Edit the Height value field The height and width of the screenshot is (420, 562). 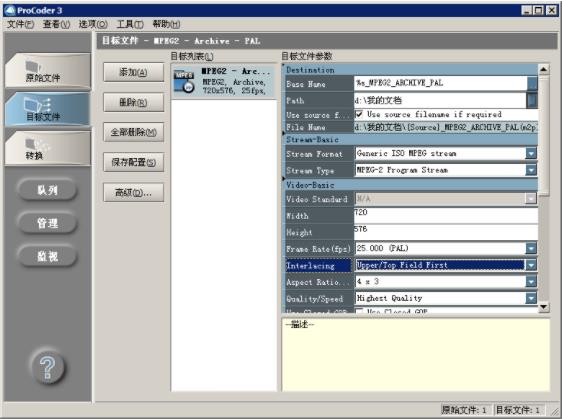click(446, 232)
